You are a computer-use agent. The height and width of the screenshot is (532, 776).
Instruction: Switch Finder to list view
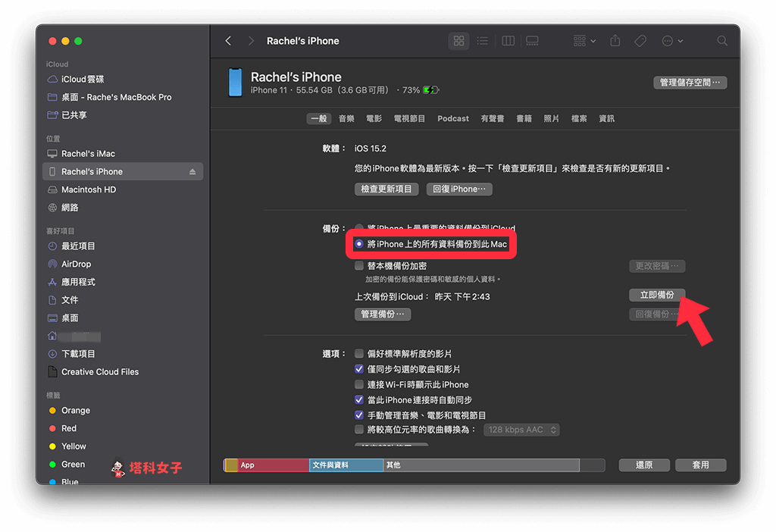(x=483, y=41)
